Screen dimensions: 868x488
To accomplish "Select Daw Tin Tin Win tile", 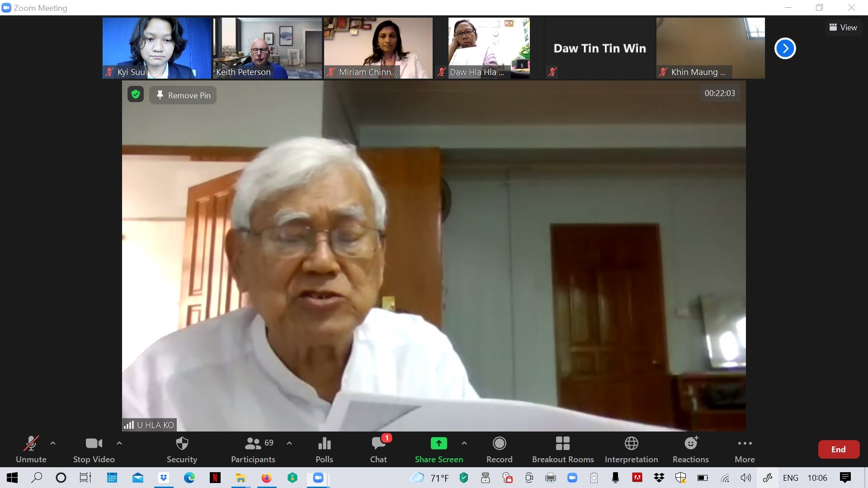I will 600,48.
